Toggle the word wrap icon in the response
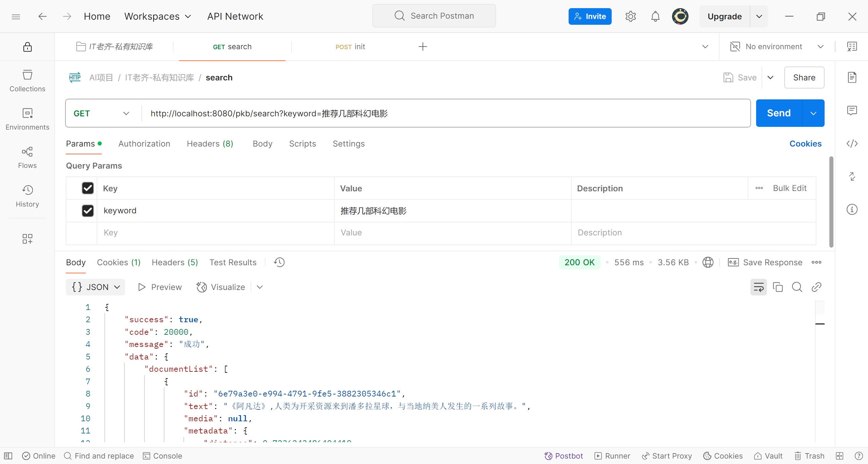The image size is (868, 464). pos(758,287)
